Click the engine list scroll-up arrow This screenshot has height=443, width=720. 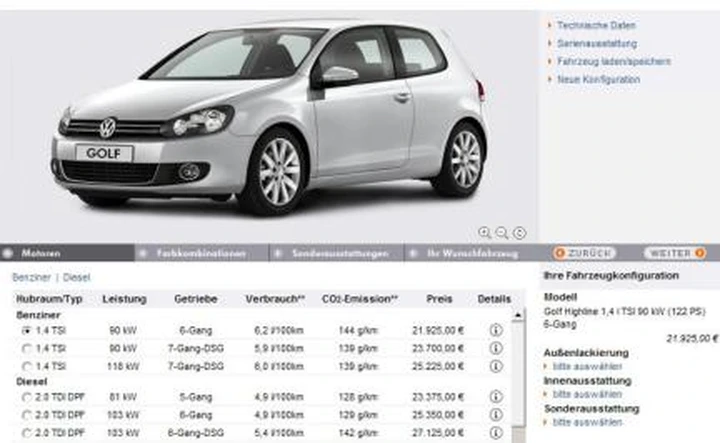518,315
